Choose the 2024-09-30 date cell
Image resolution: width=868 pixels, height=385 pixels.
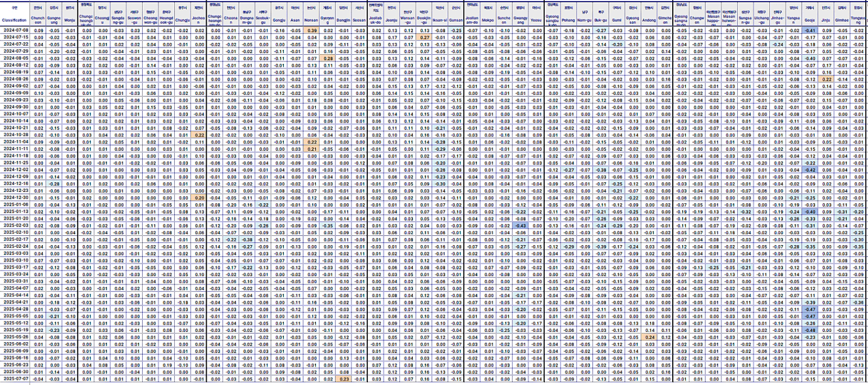click(14, 107)
